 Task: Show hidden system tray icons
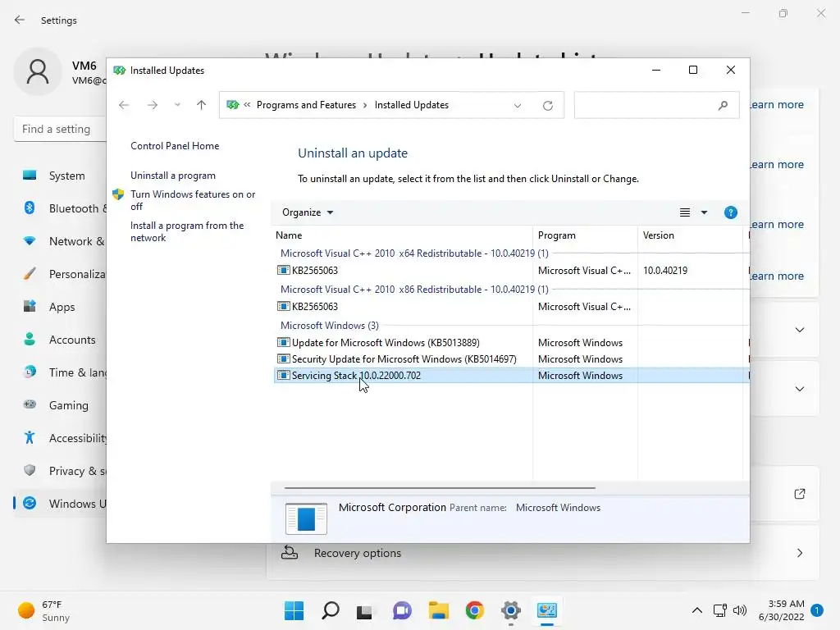(x=697, y=610)
